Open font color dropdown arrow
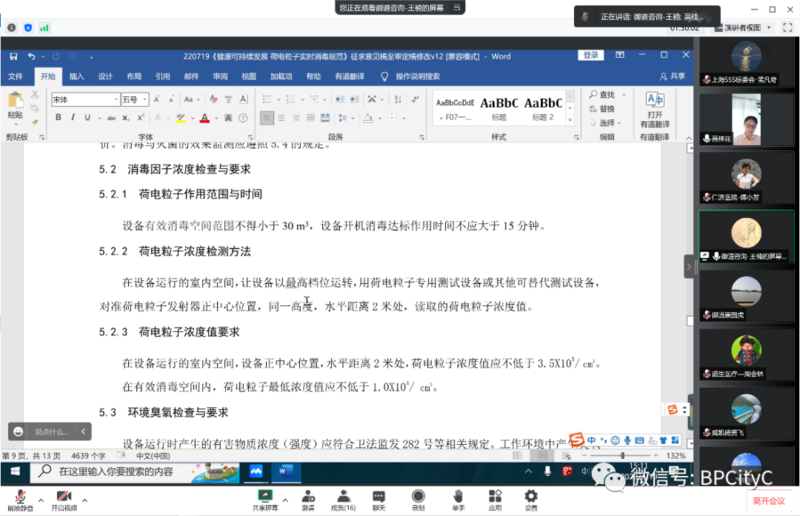The image size is (800, 516). coord(216,118)
